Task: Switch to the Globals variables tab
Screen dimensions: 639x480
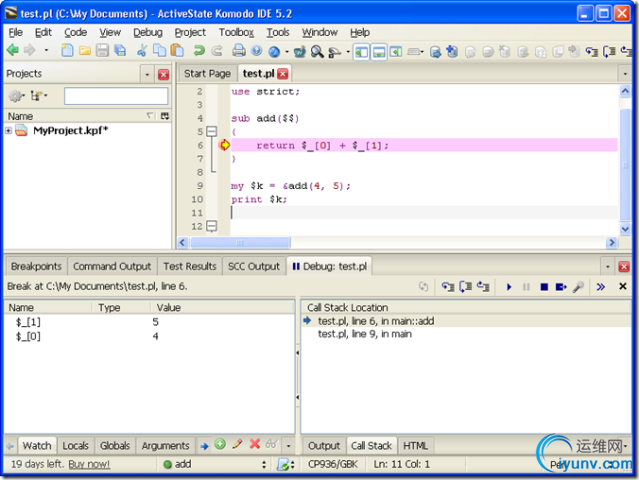Action: tap(115, 446)
